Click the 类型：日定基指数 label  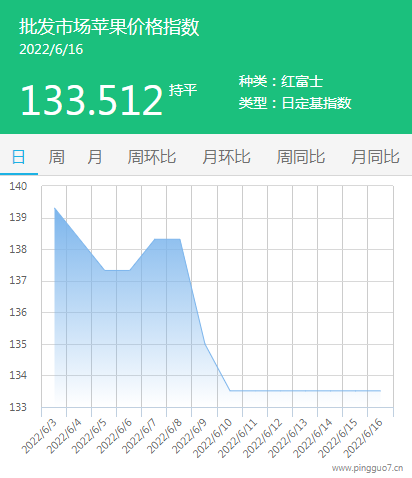click(295, 103)
